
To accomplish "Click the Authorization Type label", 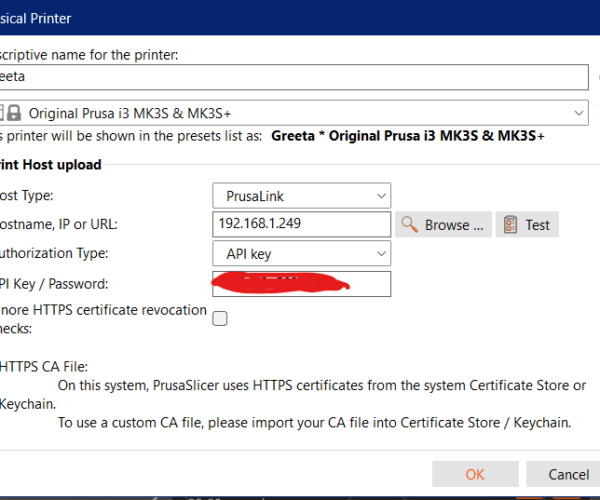I will coord(54,253).
